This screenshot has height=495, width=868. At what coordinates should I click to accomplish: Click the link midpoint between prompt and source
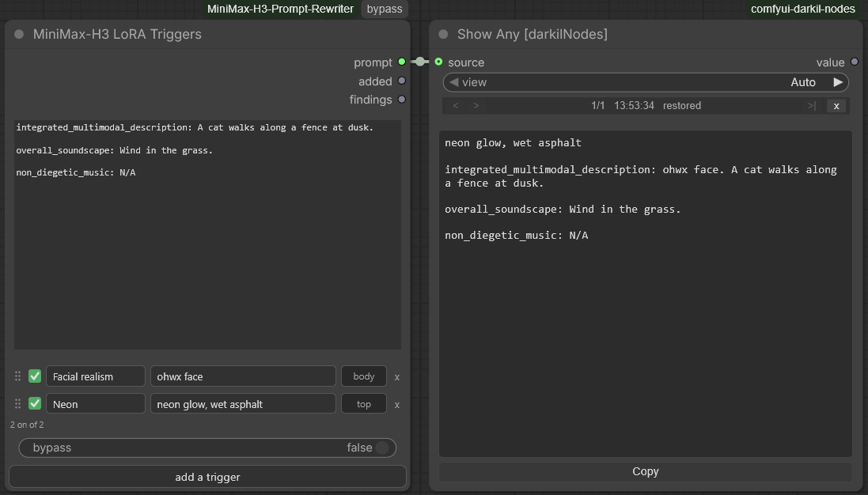[420, 62]
